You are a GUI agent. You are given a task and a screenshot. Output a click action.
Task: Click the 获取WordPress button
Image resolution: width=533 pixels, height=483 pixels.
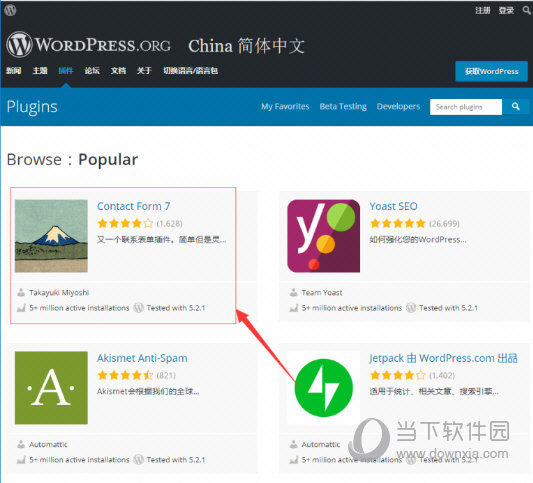(x=492, y=71)
